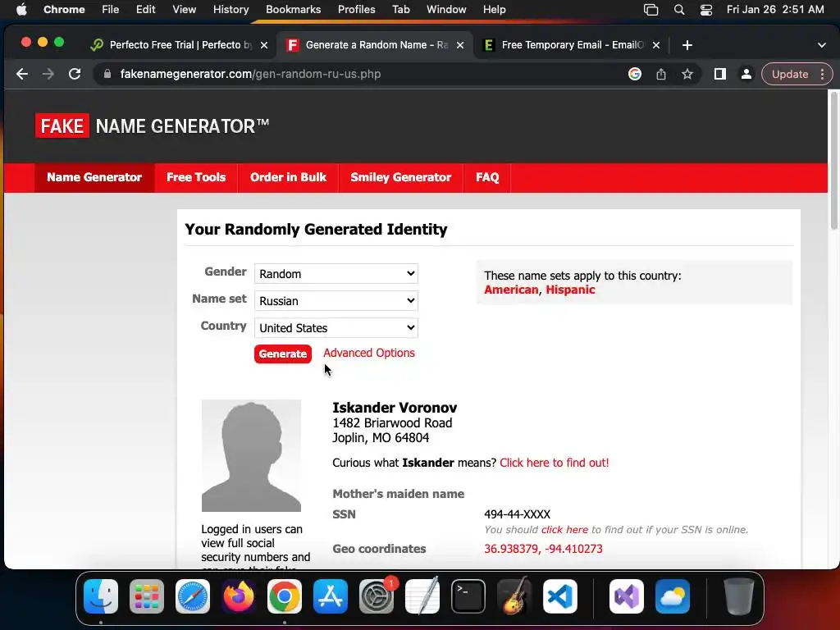Click the American name set link
Screen dimensions: 840x630
pos(511,290)
